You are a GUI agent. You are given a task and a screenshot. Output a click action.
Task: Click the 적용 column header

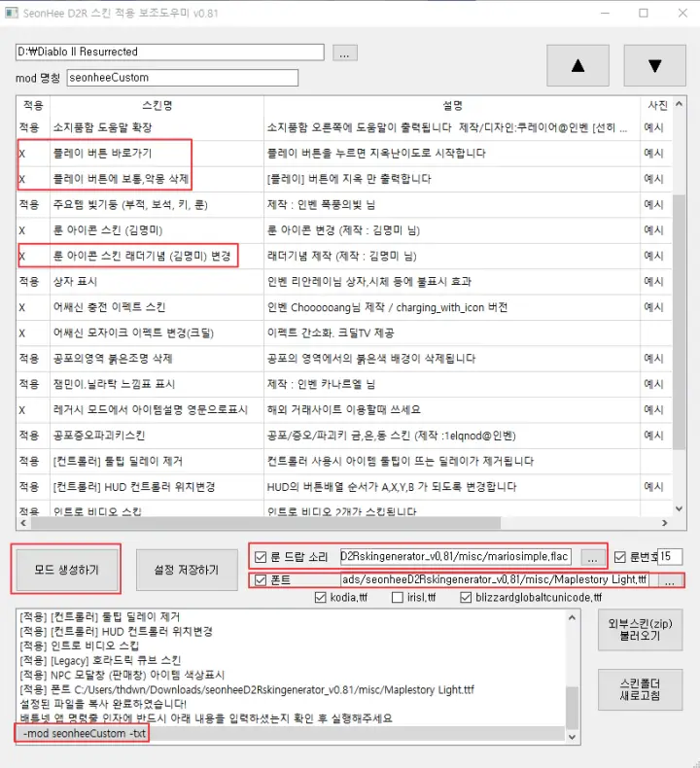(x=33, y=105)
